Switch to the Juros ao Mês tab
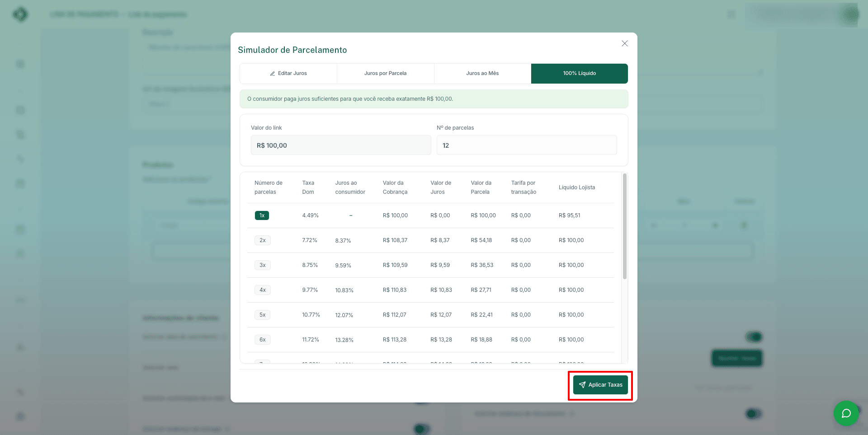This screenshot has width=868, height=435. tap(482, 74)
